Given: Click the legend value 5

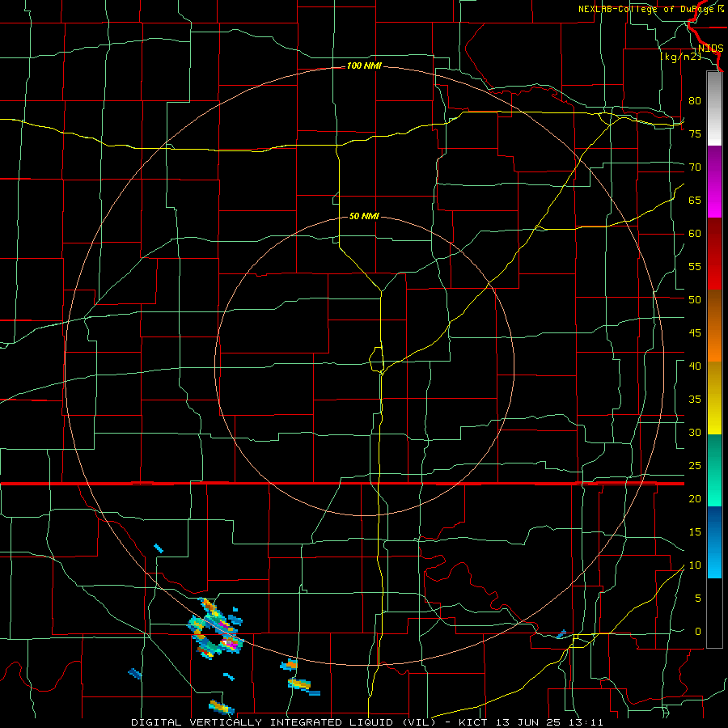Looking at the screenshot, I should tap(698, 599).
